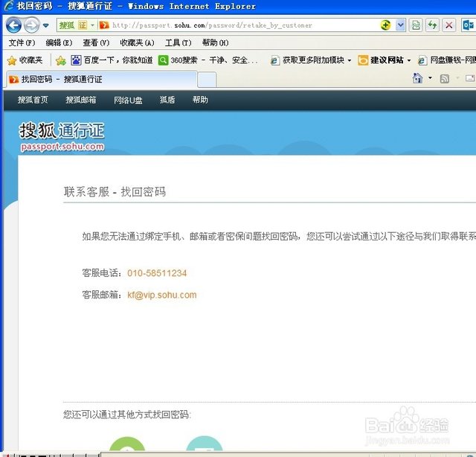The image size is (476, 457).
Task: Click the add-to-favorites-bar star icon
Action: (x=60, y=60)
